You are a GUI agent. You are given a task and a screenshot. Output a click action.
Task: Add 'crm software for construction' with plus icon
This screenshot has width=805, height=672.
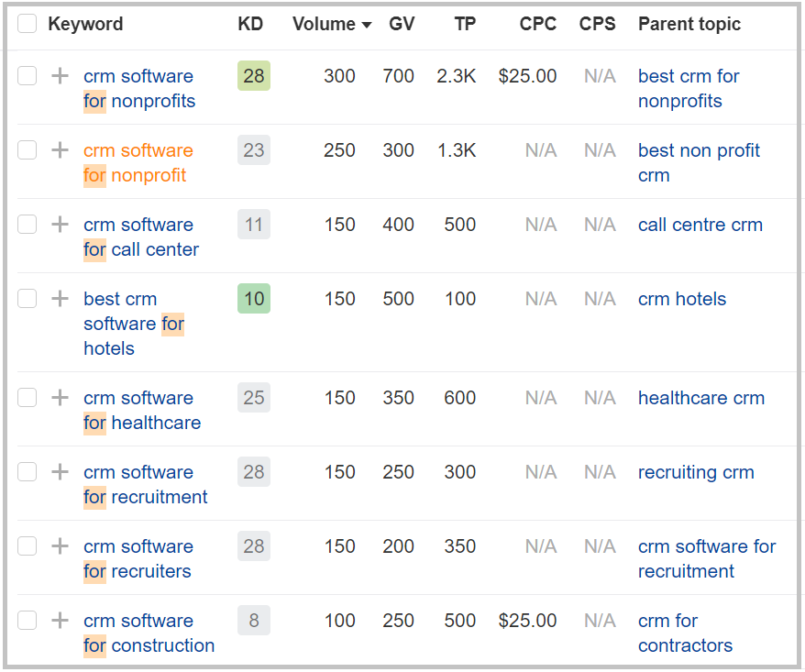tap(60, 621)
